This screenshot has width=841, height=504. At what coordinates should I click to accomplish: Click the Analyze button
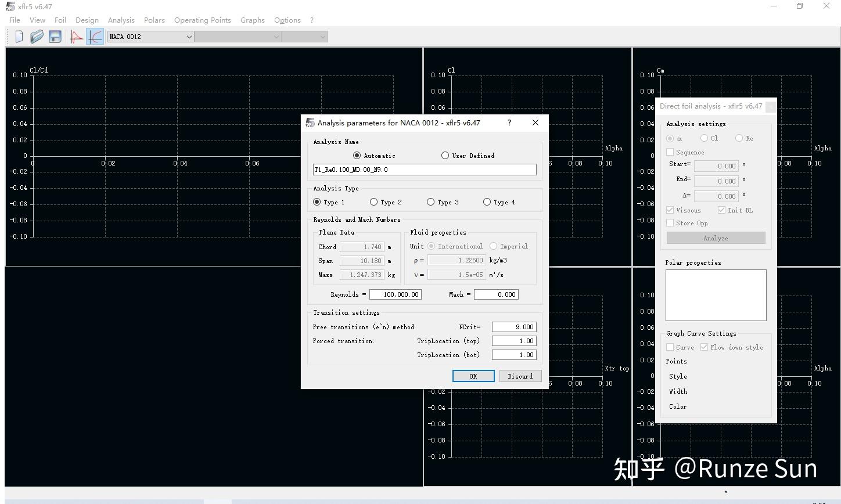pos(716,237)
